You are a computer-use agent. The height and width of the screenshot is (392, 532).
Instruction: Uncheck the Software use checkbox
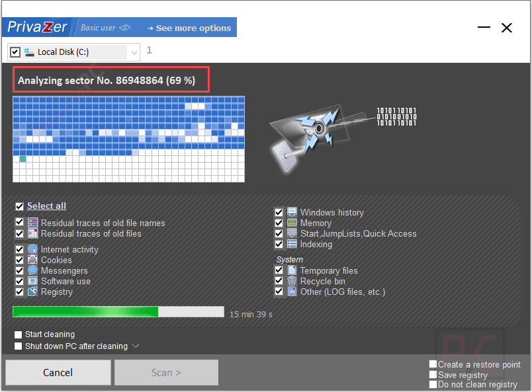(x=19, y=281)
